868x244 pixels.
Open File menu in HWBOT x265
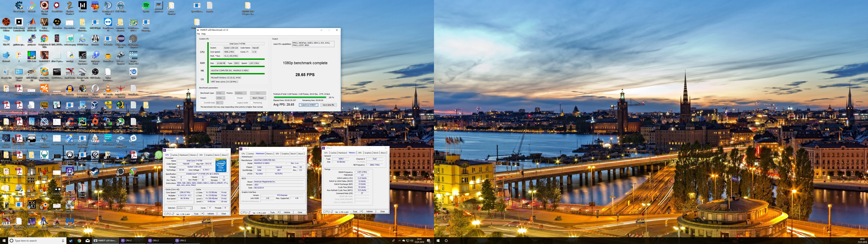click(x=198, y=34)
